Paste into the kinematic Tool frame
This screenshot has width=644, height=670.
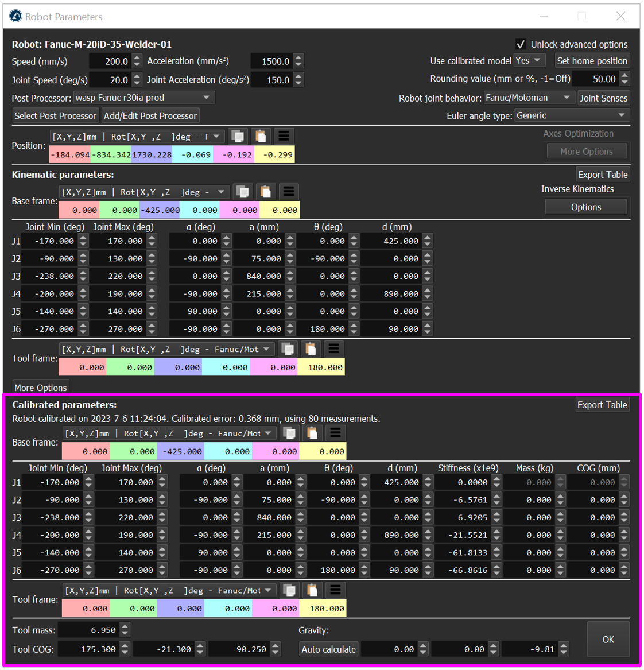311,349
